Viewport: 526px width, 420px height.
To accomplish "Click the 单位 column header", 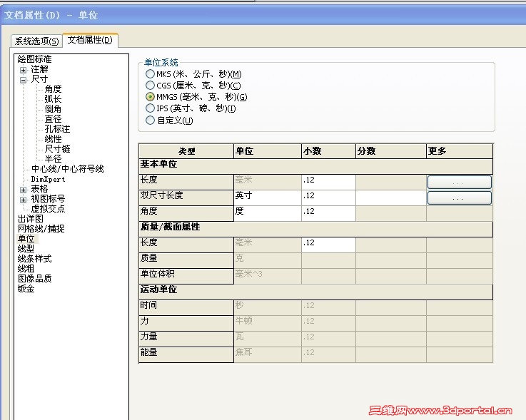I will click(268, 151).
